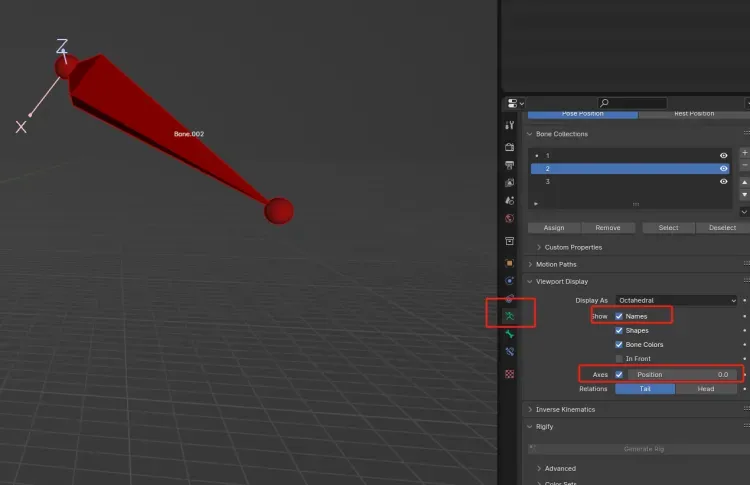Open the Output properties tab
750x485 pixels.
pyautogui.click(x=509, y=165)
